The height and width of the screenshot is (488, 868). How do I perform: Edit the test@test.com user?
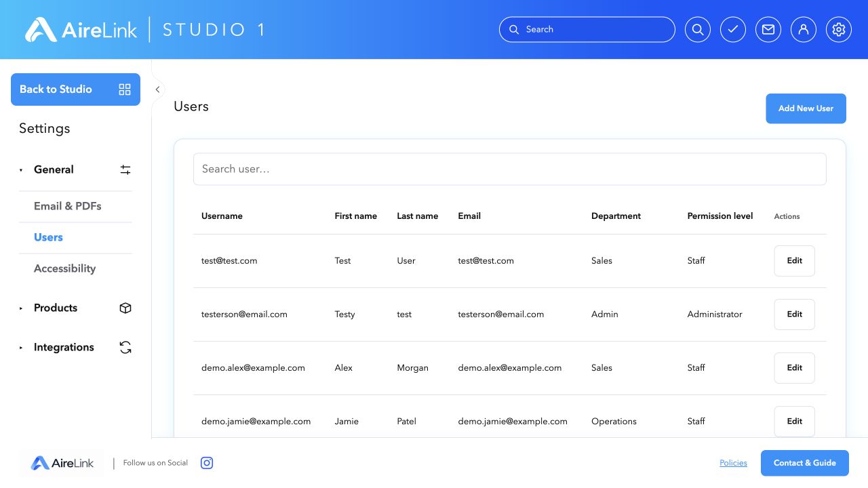point(794,261)
